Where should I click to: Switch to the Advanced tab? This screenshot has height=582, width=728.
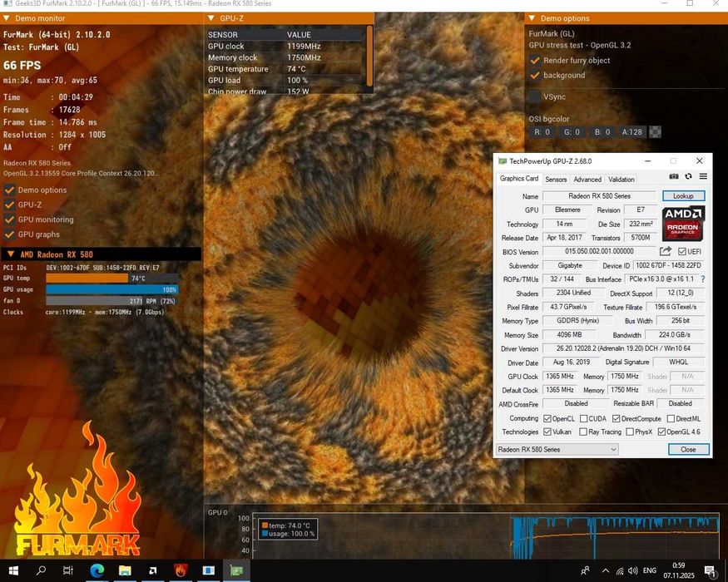[x=587, y=179]
